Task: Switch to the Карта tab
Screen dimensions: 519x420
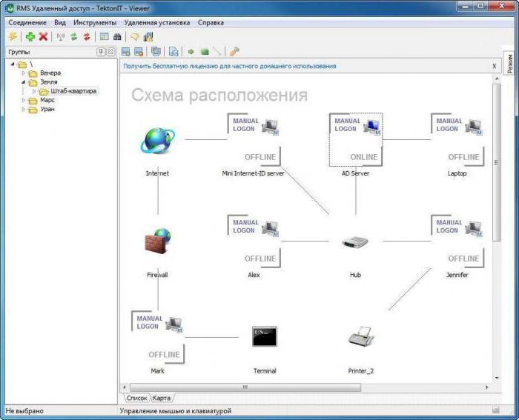Action: (x=162, y=398)
